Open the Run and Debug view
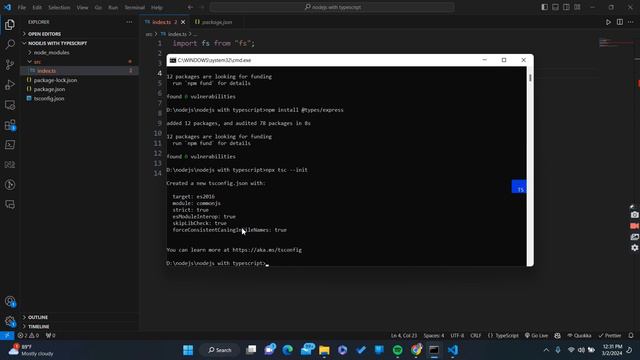Image resolution: width=640 pixels, height=360 pixels. (10, 84)
